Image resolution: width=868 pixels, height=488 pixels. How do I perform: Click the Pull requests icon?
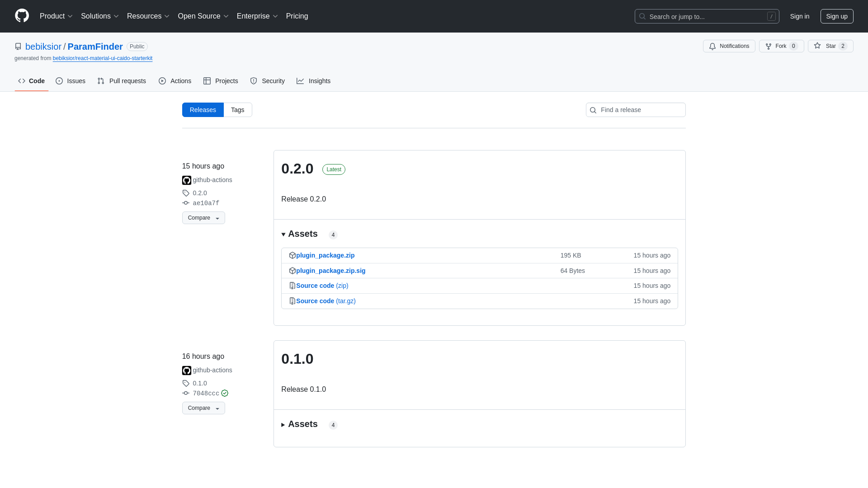[x=101, y=81]
